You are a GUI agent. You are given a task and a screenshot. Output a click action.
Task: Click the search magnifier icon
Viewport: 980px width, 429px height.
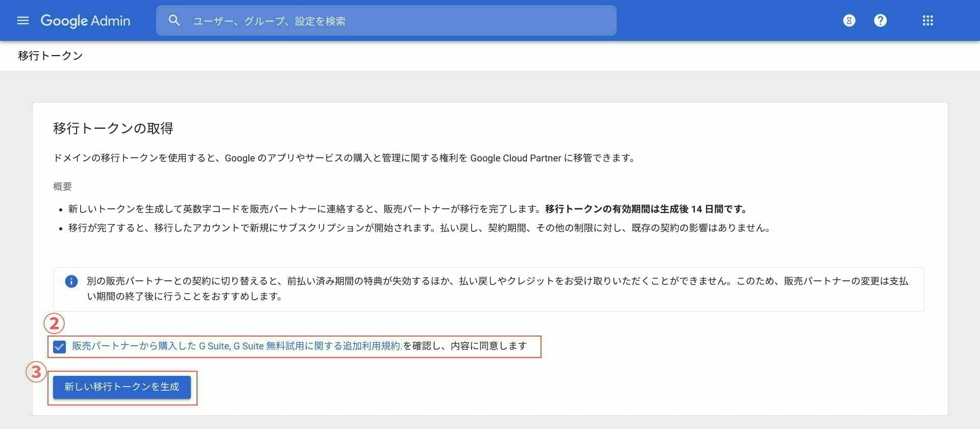[x=174, y=20]
